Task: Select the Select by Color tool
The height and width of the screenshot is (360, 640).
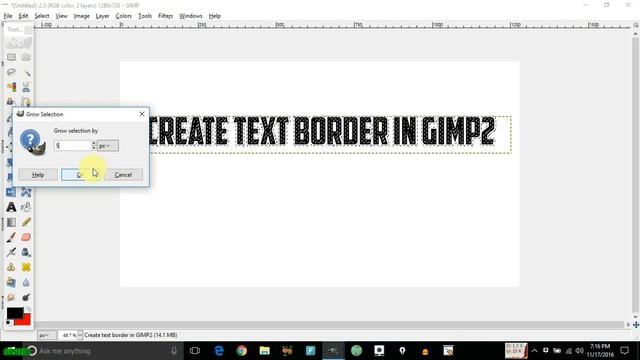Action: coord(11,87)
